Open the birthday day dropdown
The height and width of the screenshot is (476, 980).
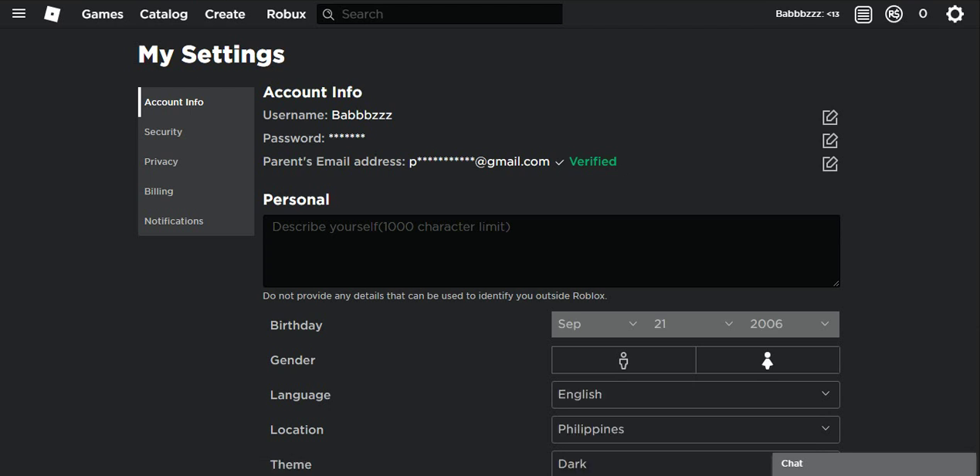(x=693, y=324)
